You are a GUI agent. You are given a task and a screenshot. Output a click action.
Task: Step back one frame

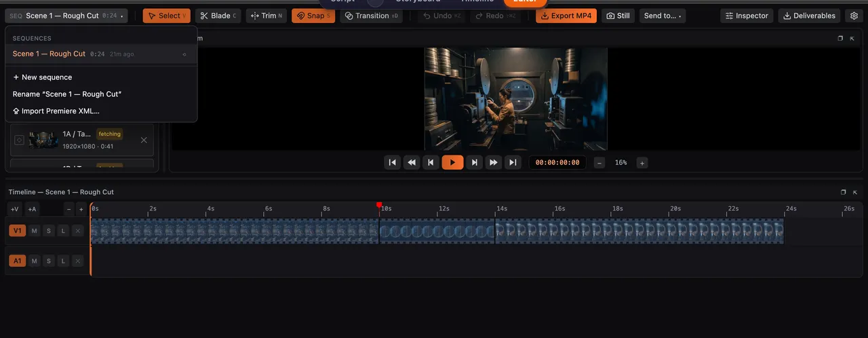point(430,162)
